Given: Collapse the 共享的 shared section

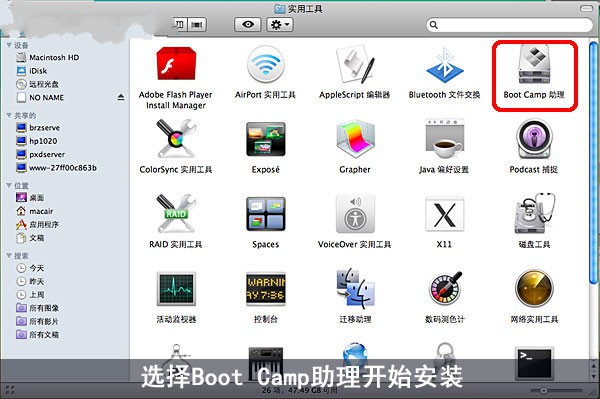Looking at the screenshot, I should click(x=9, y=115).
